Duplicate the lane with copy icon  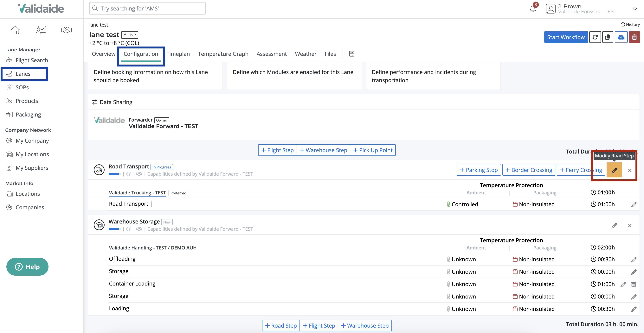click(608, 37)
